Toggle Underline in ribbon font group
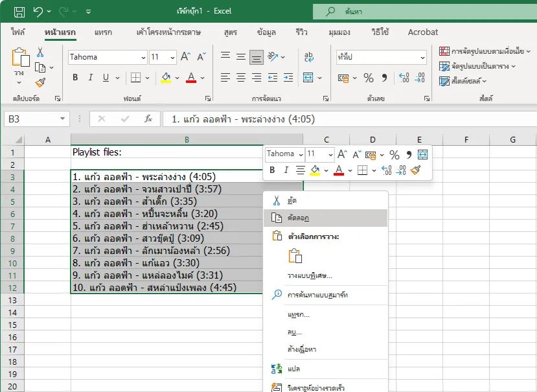 (106, 78)
